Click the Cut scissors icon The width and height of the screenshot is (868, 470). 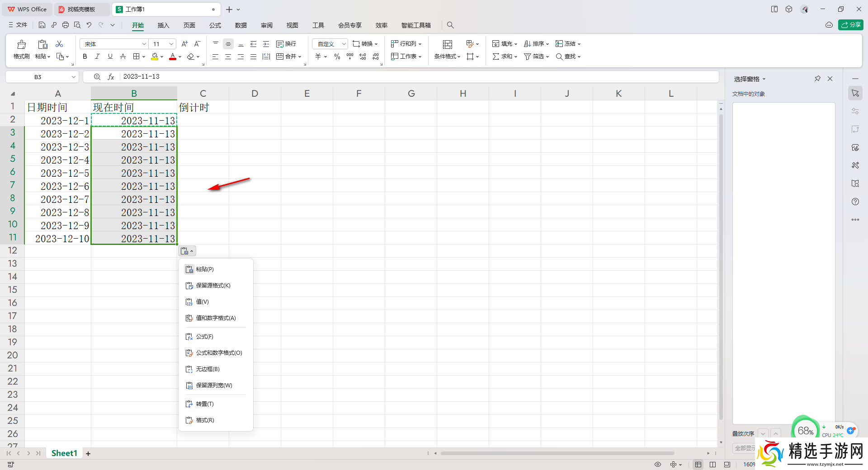59,44
